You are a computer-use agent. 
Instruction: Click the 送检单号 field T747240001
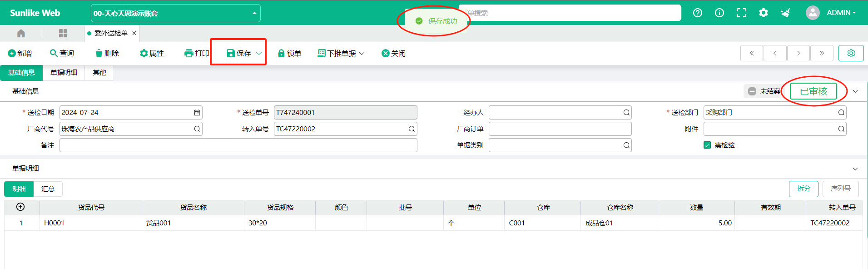[x=346, y=113]
